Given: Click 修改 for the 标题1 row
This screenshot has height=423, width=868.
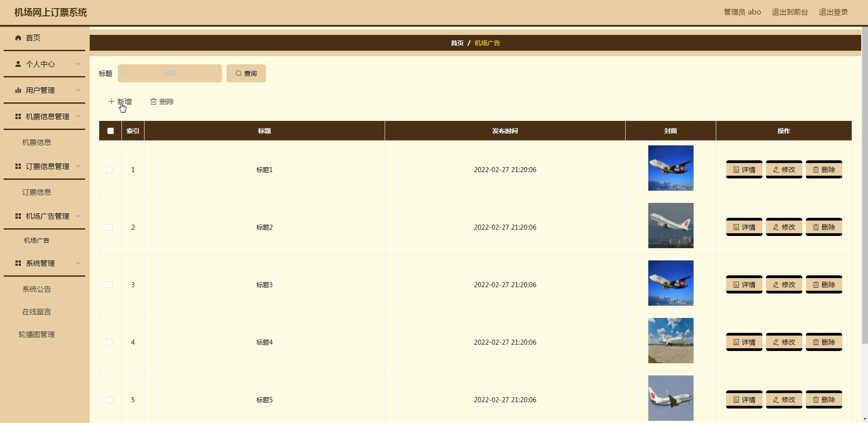Looking at the screenshot, I should [784, 169].
